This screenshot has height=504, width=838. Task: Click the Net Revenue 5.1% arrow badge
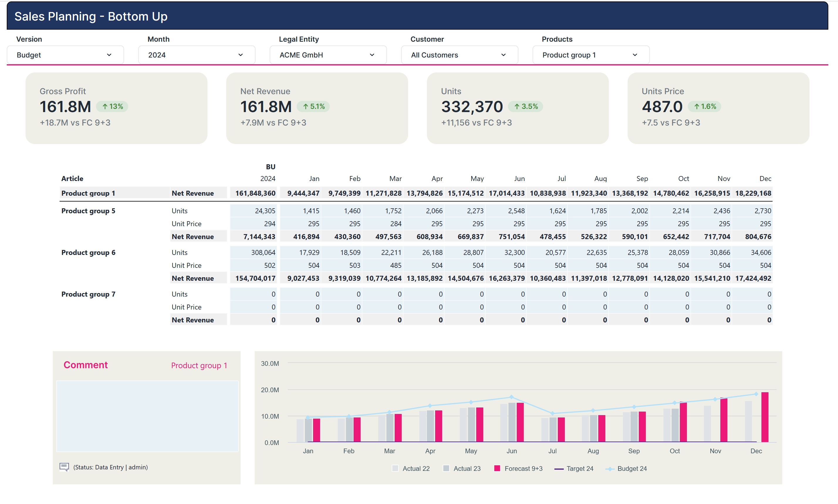tap(313, 107)
